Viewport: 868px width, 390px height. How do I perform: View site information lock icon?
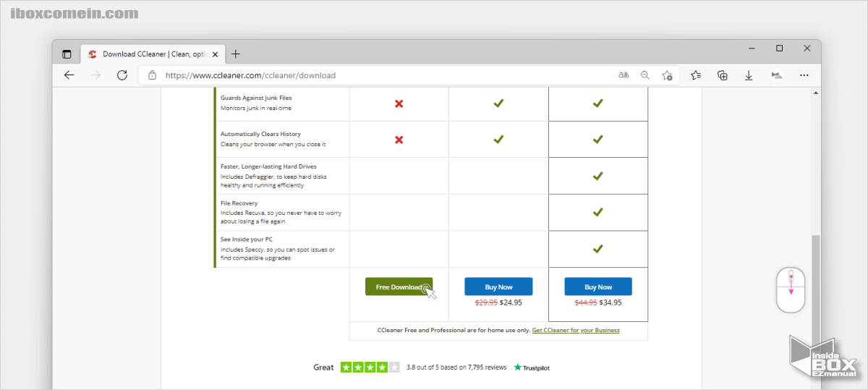click(153, 75)
